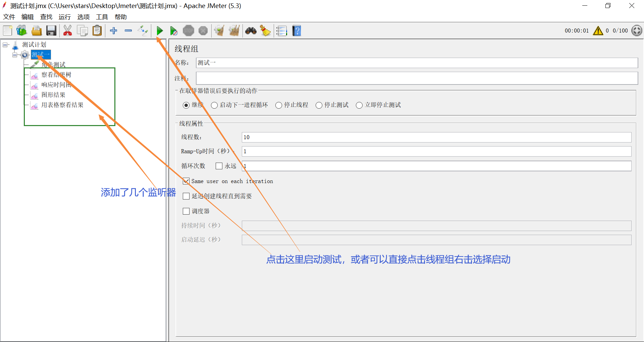Save the test plan via toolbar icon
This screenshot has width=644, height=342.
[51, 31]
